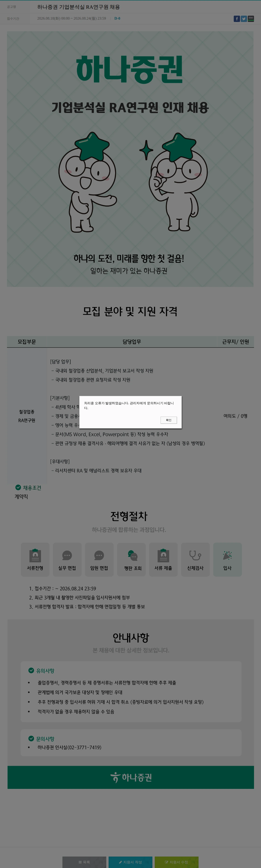Viewport: 261px width, 868px height.
Task: Click the 근무지/ 인원 column header
Action: (x=235, y=342)
